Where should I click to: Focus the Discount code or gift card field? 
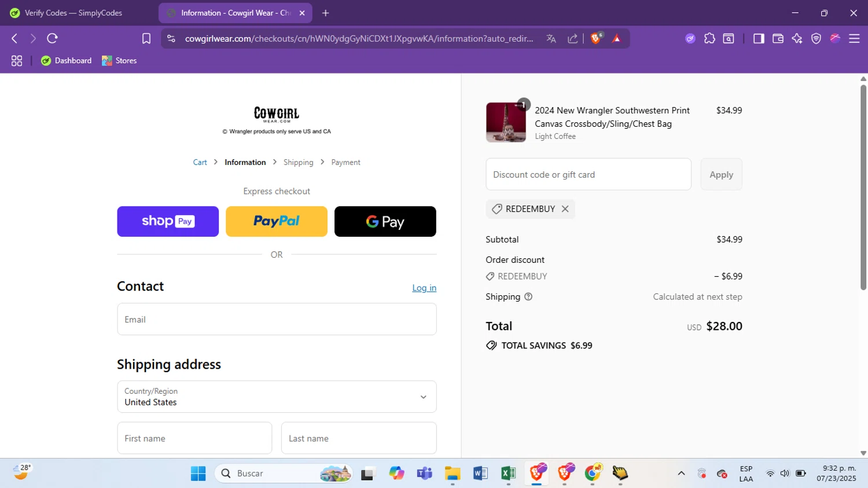(589, 174)
